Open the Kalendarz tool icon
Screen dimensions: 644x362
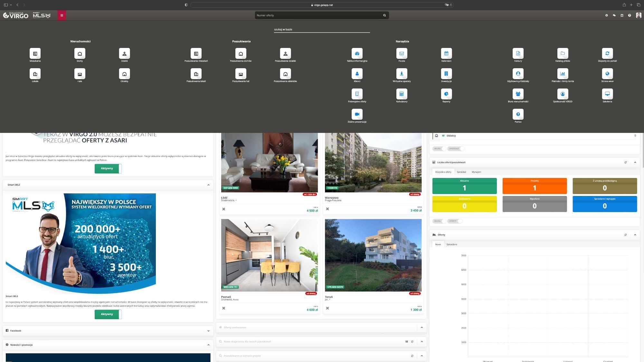[446, 53]
